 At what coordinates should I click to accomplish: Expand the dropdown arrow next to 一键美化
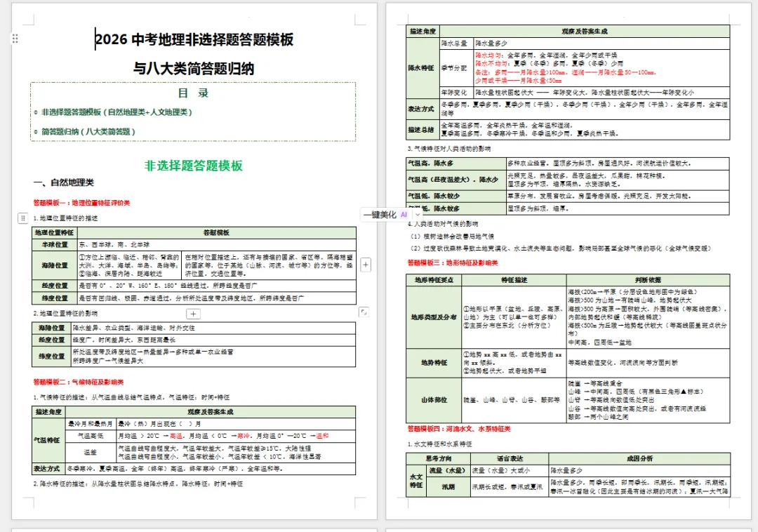pyautogui.click(x=418, y=215)
